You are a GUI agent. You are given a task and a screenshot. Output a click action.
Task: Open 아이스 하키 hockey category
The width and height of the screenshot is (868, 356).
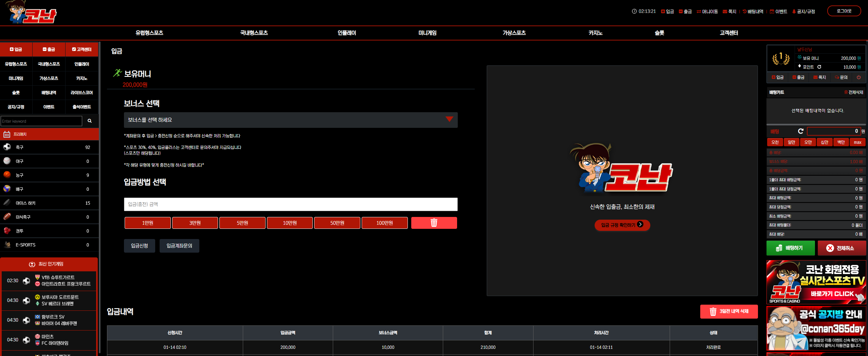50,203
